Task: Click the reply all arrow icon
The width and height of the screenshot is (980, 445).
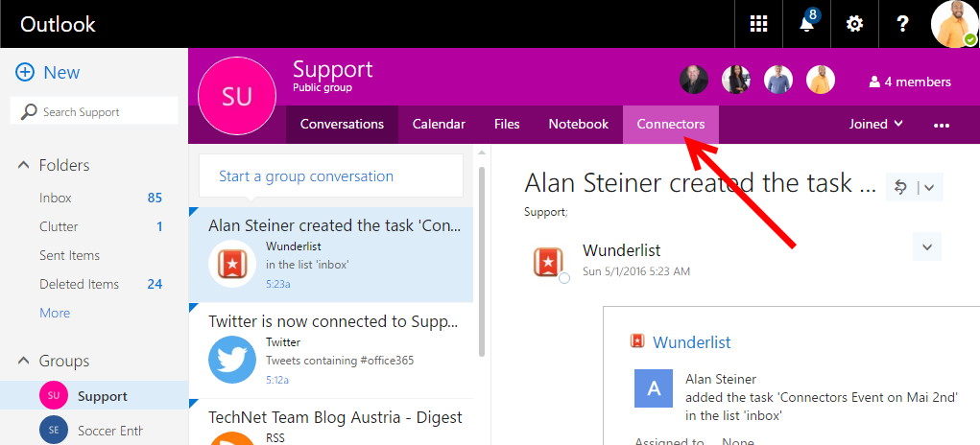Action: [x=900, y=187]
